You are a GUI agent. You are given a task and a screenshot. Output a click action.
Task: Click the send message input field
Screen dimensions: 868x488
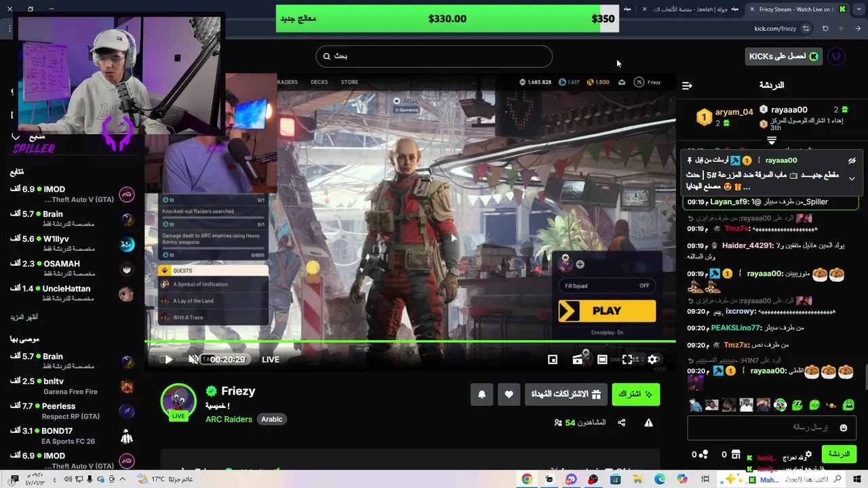click(x=771, y=428)
